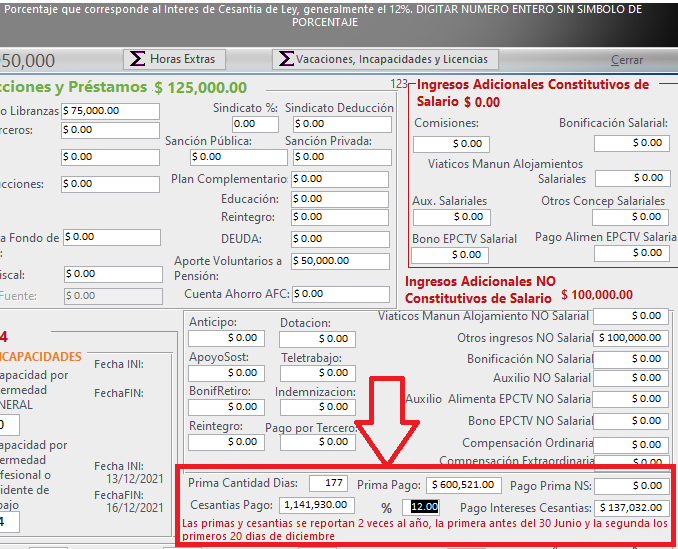Click the Sanción Pública amount field

point(236,157)
